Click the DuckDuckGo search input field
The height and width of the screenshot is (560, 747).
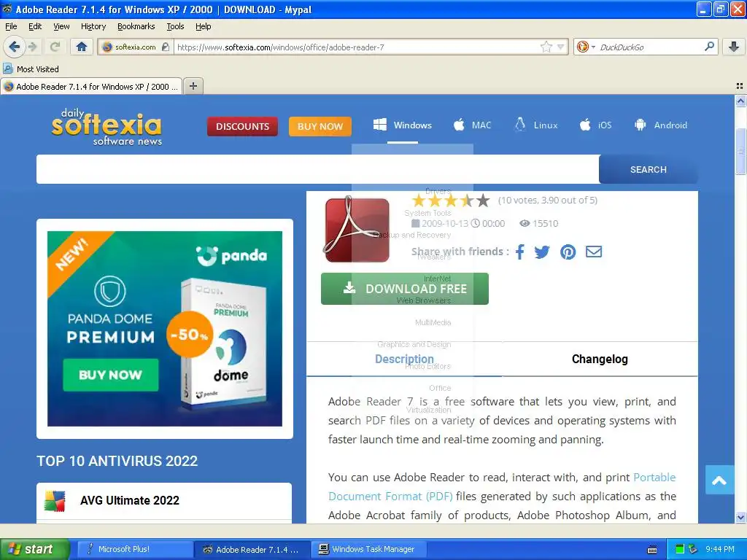pos(649,47)
